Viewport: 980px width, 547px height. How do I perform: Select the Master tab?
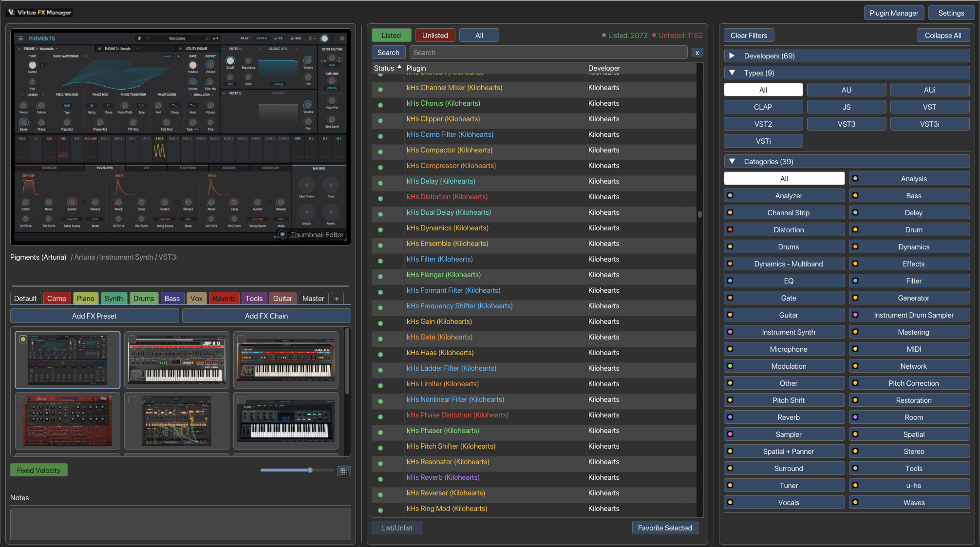pyautogui.click(x=313, y=299)
